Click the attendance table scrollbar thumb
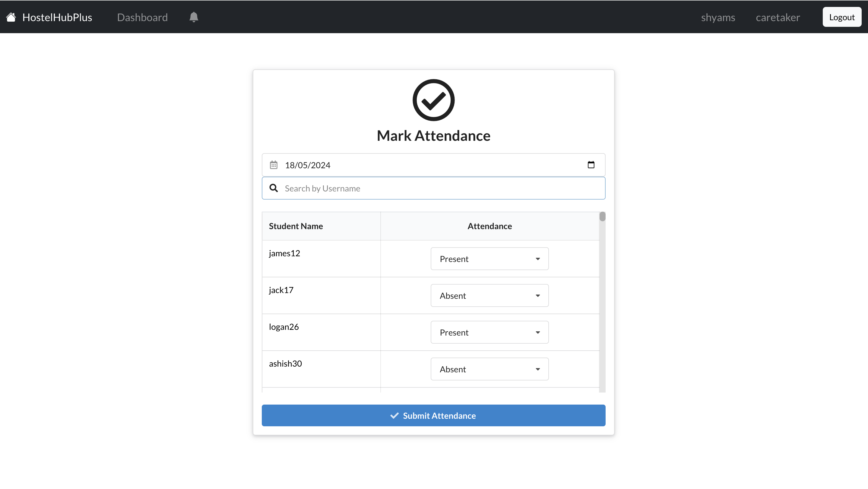868x489 pixels. (x=602, y=216)
